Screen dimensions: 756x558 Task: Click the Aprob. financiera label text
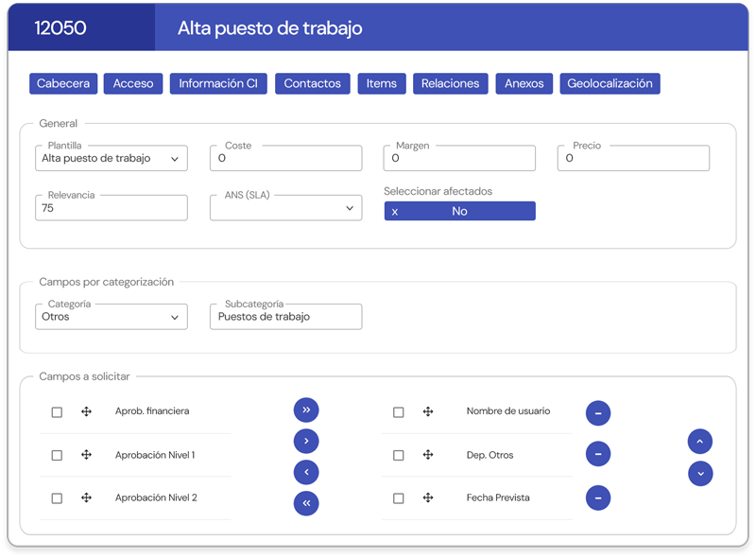point(152,410)
